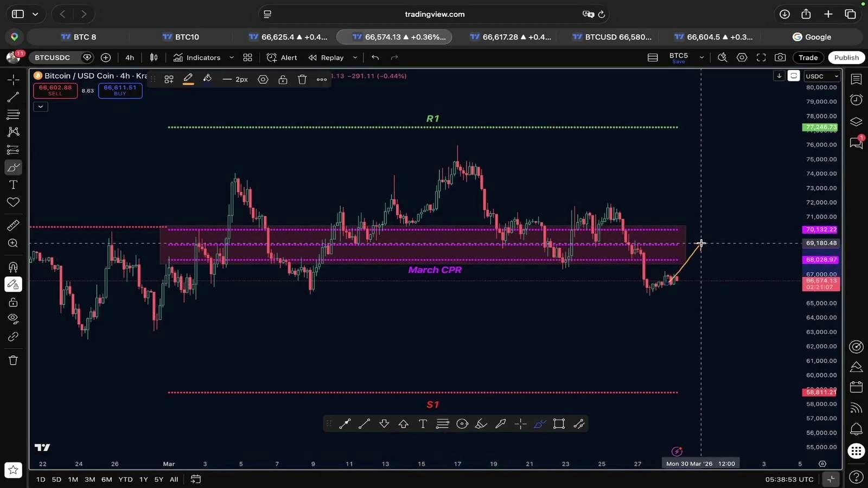868x488 pixels.
Task: Open the forecasting and measurement tools
Action: coord(13,150)
